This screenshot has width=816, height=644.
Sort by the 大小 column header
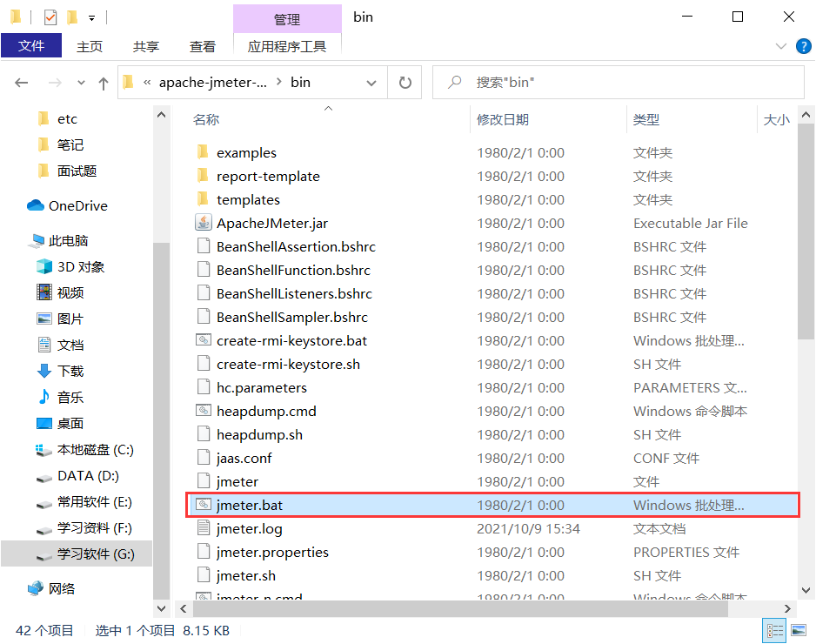pyautogui.click(x=777, y=120)
